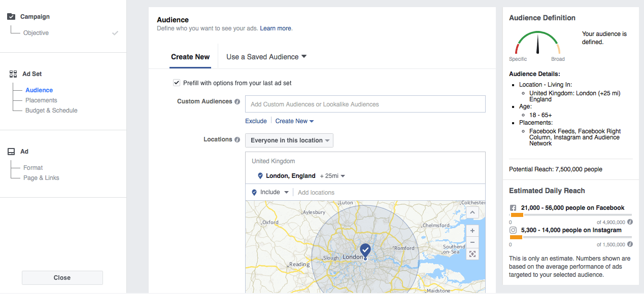Screen dimensions: 644x294
Task: Open the Include dropdown
Action: [275, 192]
